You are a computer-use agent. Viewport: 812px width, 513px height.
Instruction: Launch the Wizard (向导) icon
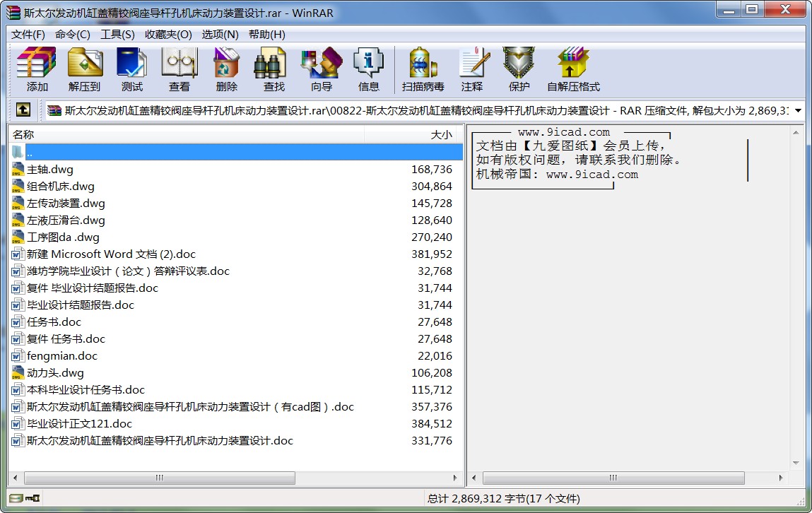[321, 69]
